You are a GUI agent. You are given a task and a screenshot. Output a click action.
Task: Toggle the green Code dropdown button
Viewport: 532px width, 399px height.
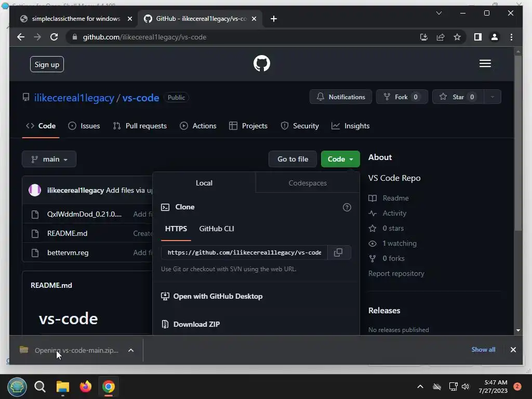340,159
